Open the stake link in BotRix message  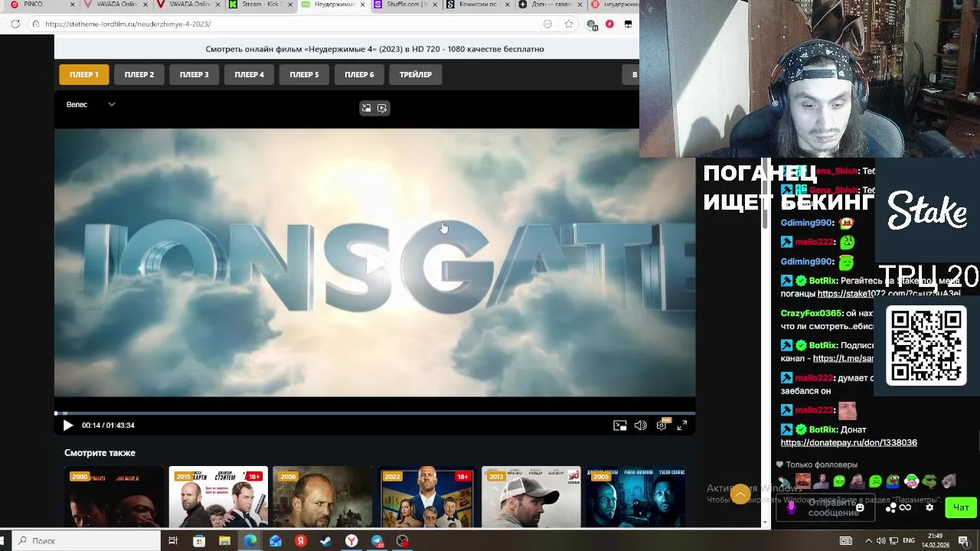tap(887, 294)
